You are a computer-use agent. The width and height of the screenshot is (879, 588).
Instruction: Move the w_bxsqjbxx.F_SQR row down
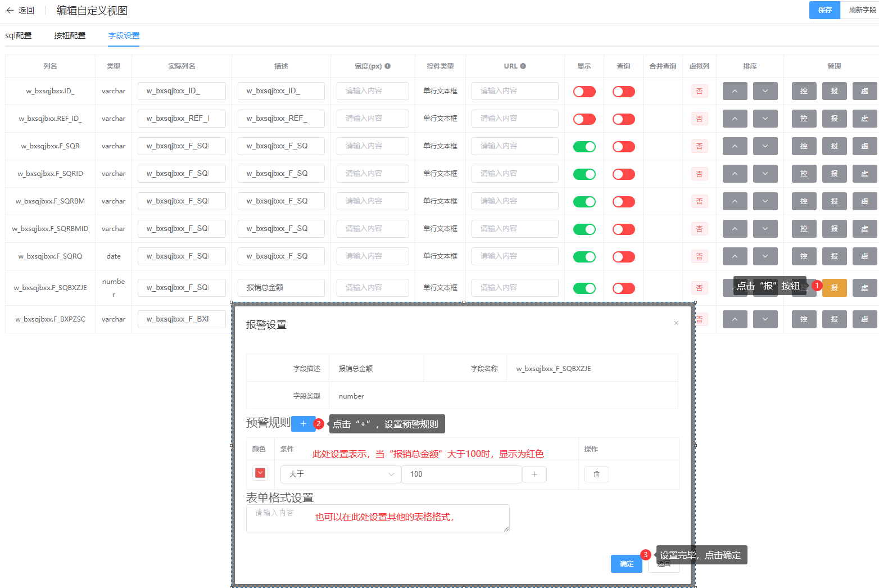[765, 146]
